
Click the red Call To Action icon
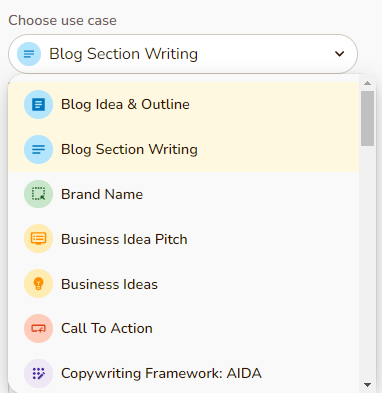pyautogui.click(x=38, y=328)
